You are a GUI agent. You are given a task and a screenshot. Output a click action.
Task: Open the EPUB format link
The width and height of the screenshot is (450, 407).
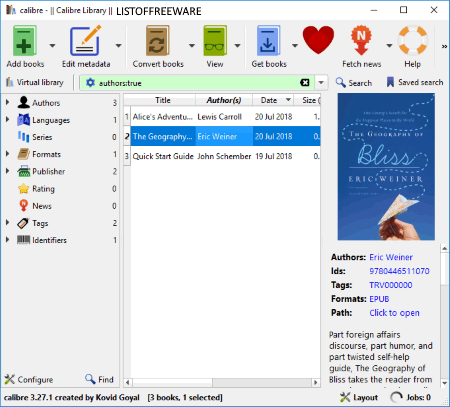click(x=379, y=299)
